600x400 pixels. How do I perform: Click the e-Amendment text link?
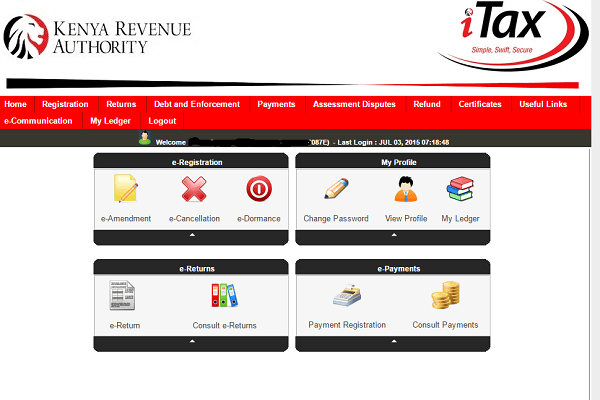(126, 219)
